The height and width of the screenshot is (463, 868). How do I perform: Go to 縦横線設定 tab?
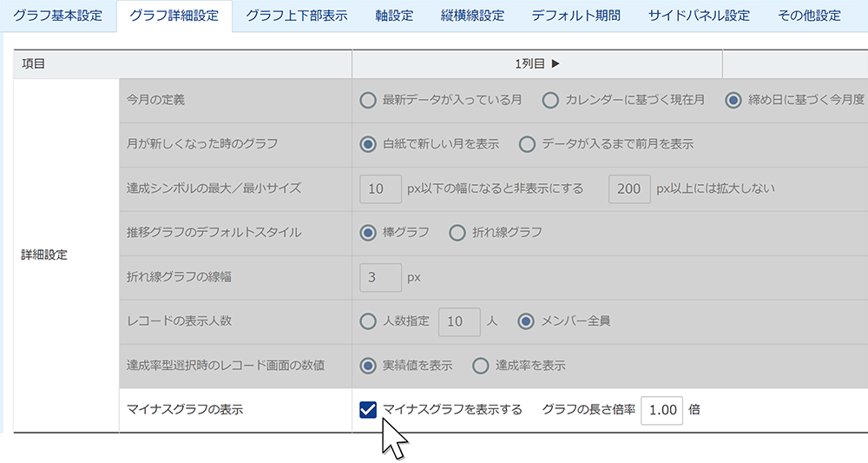click(472, 16)
